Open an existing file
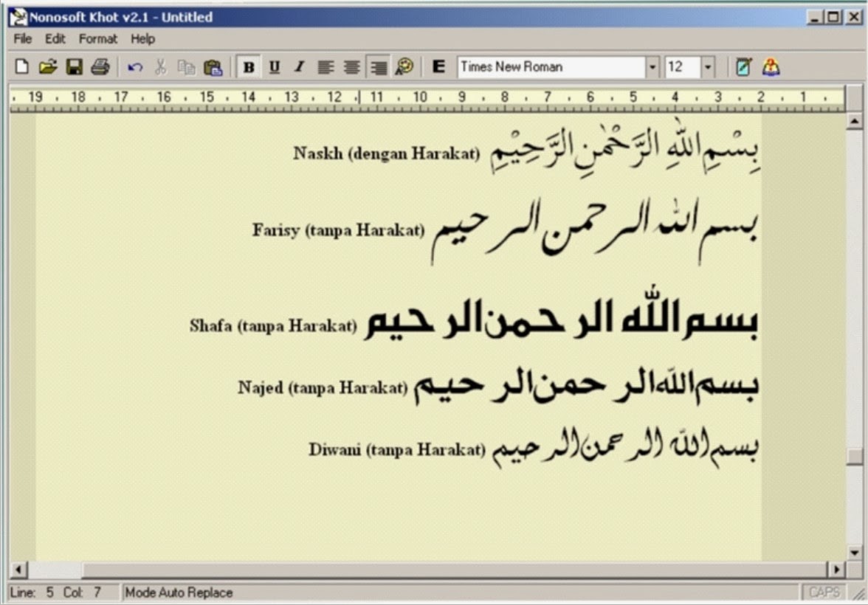 (x=46, y=66)
